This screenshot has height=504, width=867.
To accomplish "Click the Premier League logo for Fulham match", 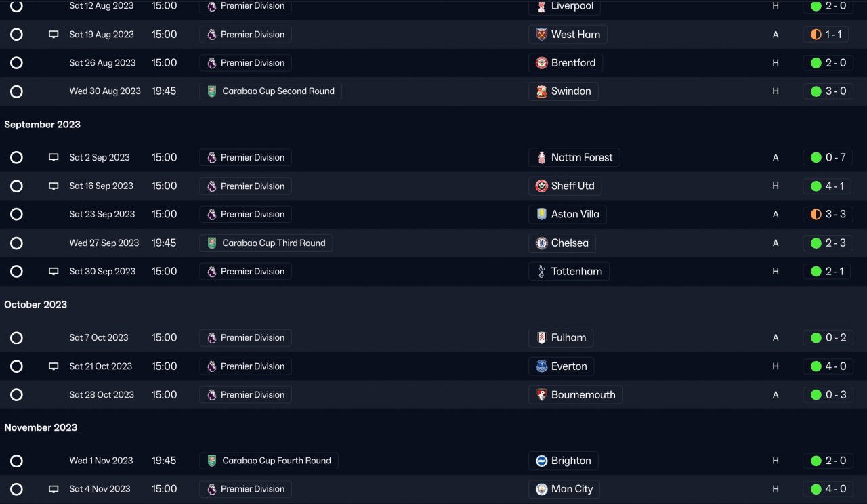I will pos(212,338).
